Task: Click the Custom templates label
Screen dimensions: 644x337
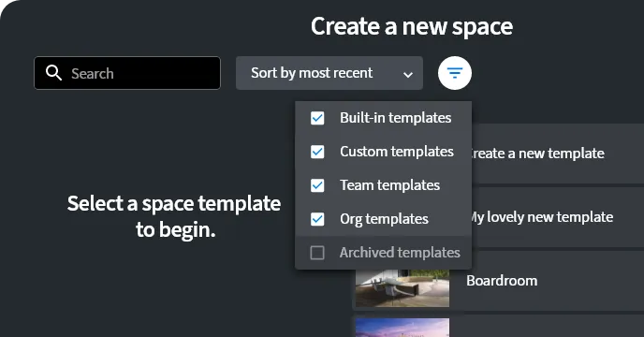Action: coord(397,152)
